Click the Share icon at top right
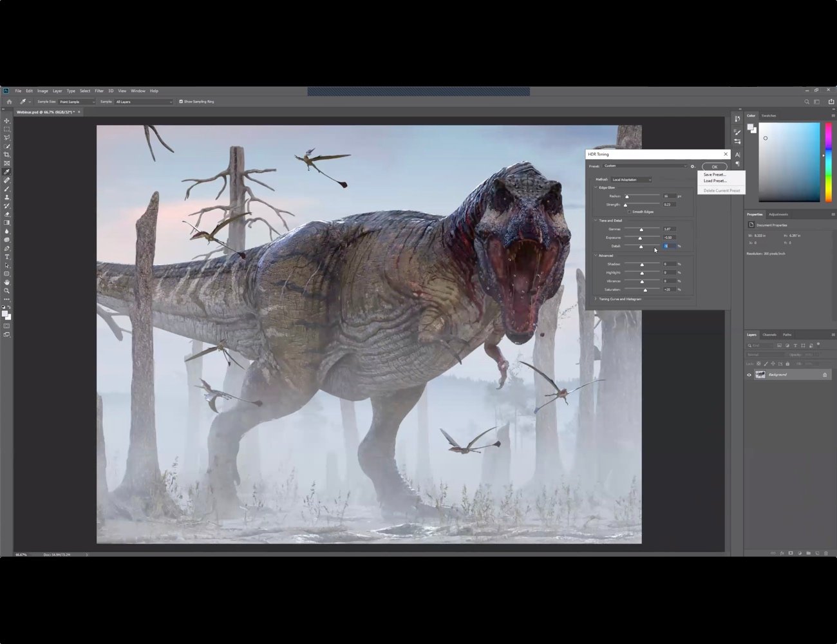Viewport: 837px width, 644px height. [831, 102]
